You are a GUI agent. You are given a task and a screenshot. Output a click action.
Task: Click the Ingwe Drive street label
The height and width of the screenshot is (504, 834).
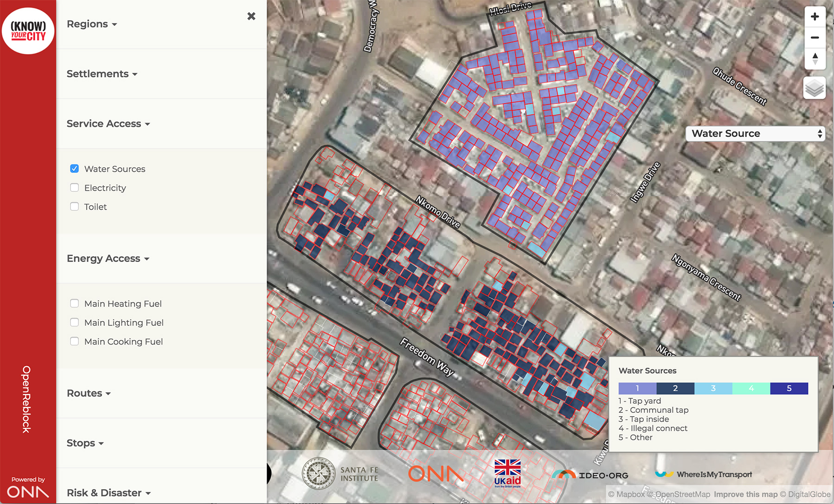[x=645, y=182]
